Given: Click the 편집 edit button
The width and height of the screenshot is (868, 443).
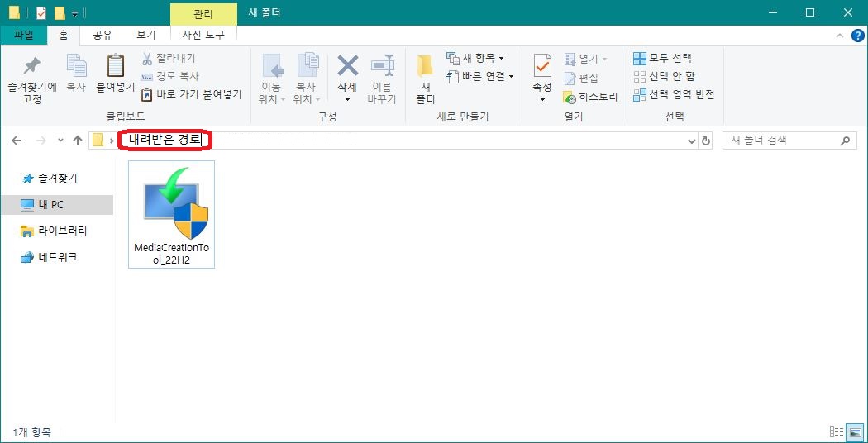Looking at the screenshot, I should [580, 78].
